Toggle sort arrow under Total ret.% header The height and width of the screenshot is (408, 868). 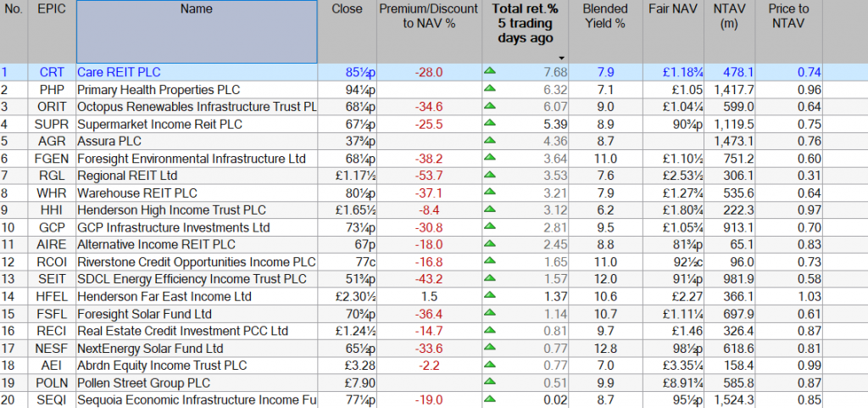[x=562, y=59]
